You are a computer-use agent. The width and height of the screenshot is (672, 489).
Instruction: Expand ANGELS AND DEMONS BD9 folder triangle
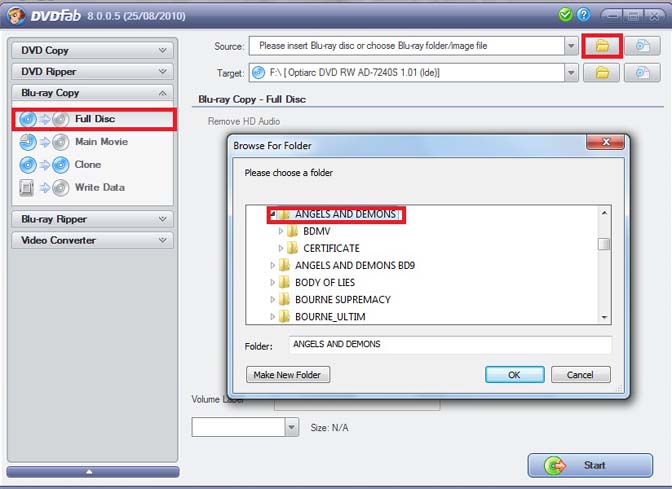pos(272,266)
